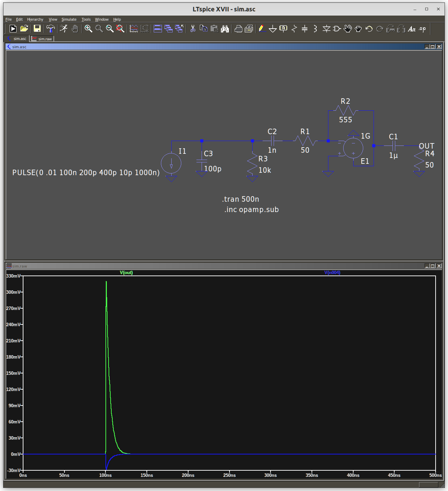Open the Tools menu
This screenshot has height=491, width=448.
86,19
